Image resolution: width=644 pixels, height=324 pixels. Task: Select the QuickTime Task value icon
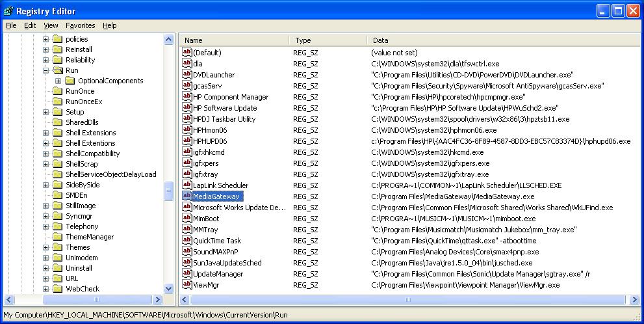click(x=187, y=241)
